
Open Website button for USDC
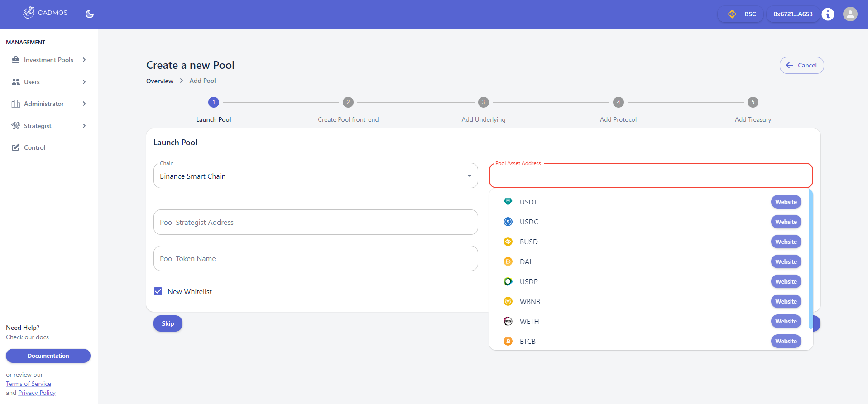786,222
